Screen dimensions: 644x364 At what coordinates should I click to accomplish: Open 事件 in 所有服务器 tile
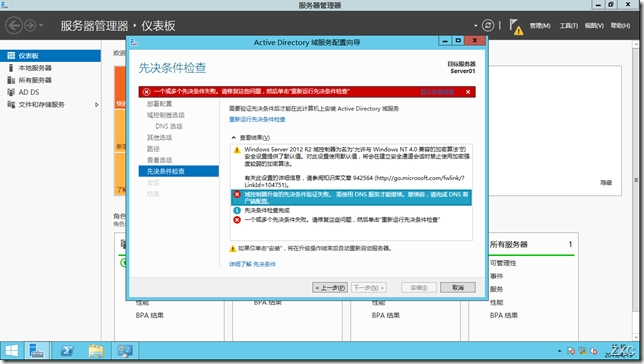click(497, 276)
